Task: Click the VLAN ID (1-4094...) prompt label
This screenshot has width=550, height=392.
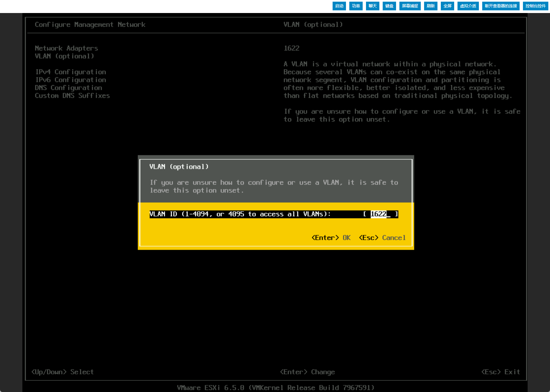Action: 240,214
